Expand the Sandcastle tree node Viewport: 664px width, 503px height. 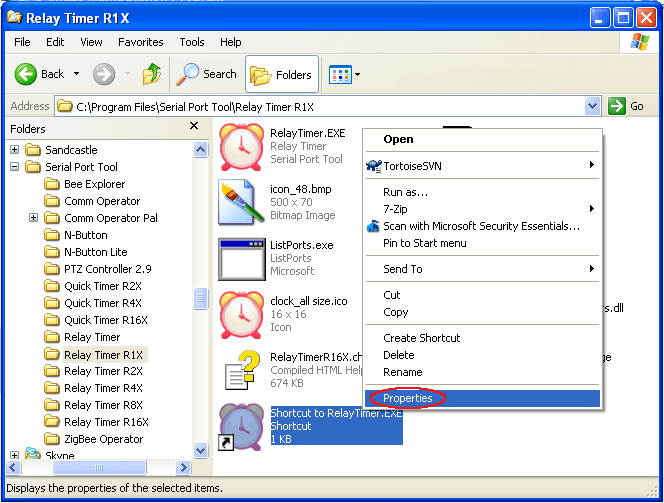(x=14, y=149)
